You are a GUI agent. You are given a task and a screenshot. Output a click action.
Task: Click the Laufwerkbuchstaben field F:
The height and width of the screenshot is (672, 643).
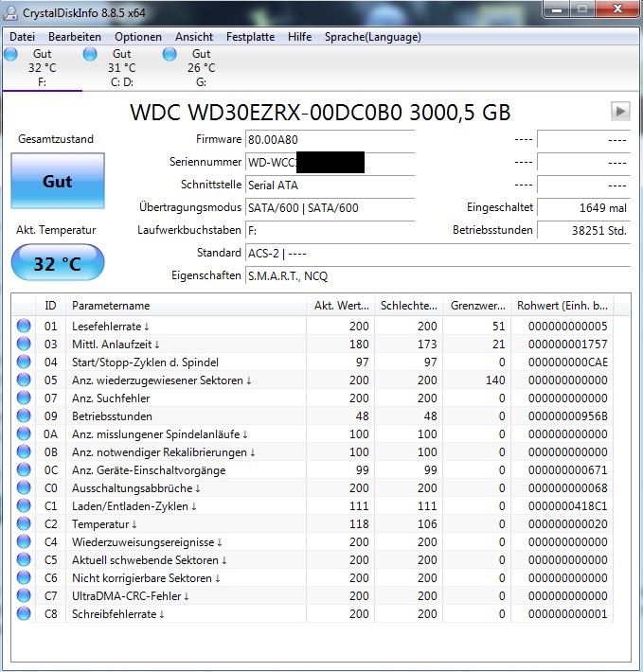point(330,231)
